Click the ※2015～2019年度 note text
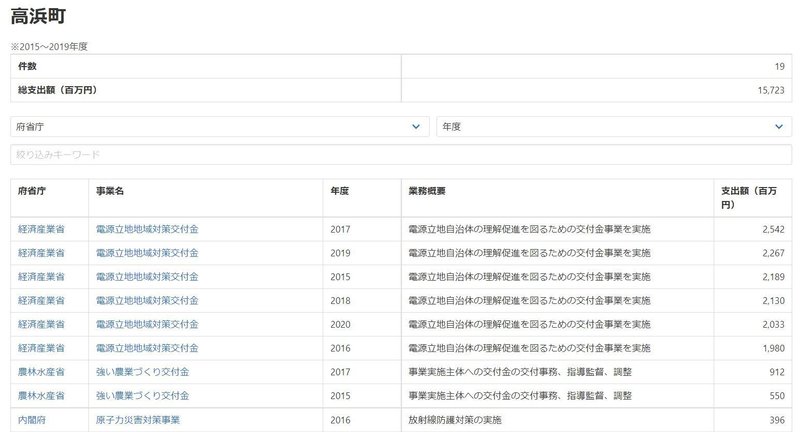The width and height of the screenshot is (800, 432). [x=49, y=46]
